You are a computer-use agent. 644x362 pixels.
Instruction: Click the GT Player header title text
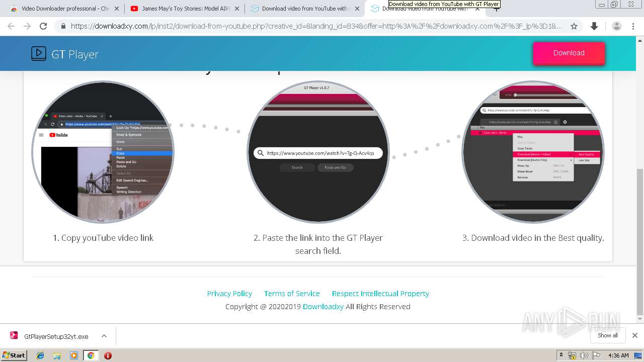pyautogui.click(x=75, y=54)
